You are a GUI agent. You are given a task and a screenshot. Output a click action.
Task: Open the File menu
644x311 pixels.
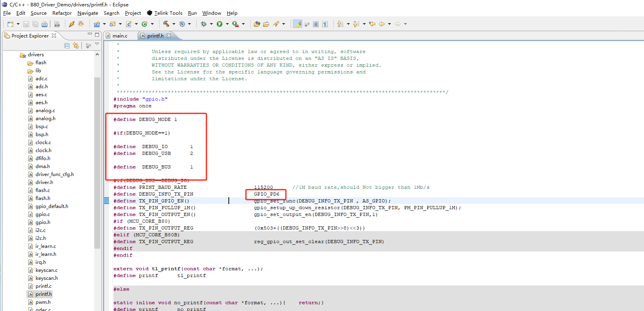coord(7,13)
